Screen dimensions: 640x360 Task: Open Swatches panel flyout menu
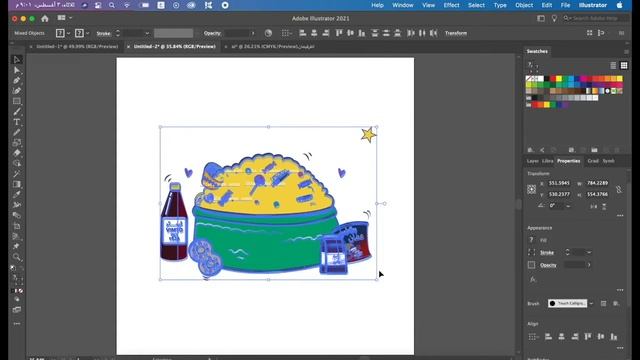tap(626, 52)
